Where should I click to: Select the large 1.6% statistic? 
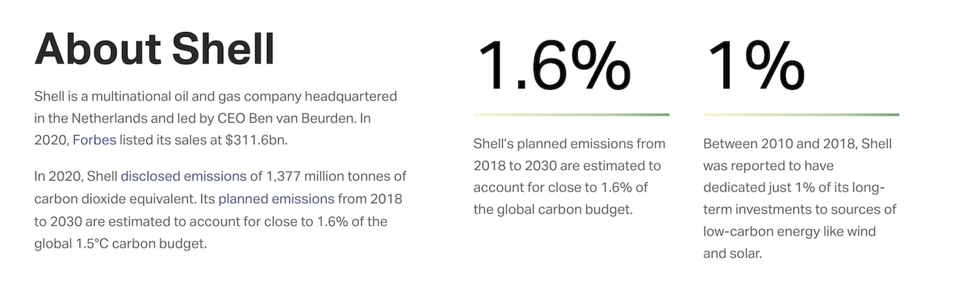coord(555,66)
